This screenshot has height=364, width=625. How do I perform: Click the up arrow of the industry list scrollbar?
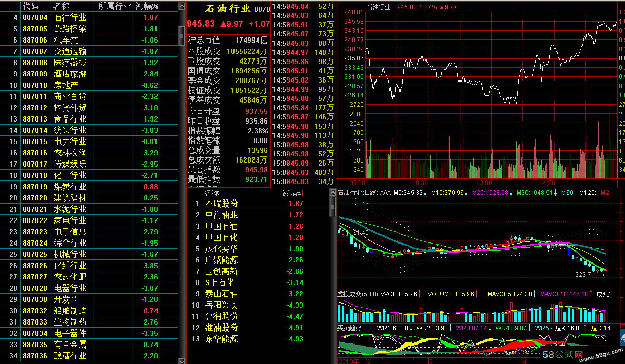pyautogui.click(x=181, y=6)
